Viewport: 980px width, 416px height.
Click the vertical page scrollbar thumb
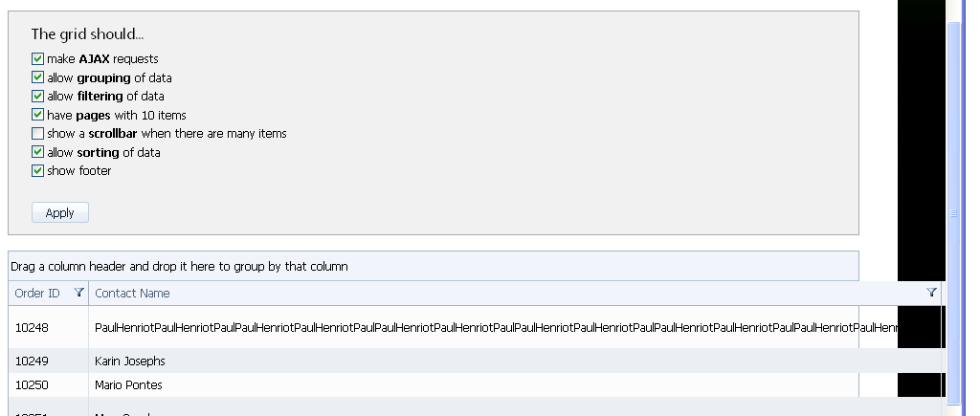click(953, 212)
